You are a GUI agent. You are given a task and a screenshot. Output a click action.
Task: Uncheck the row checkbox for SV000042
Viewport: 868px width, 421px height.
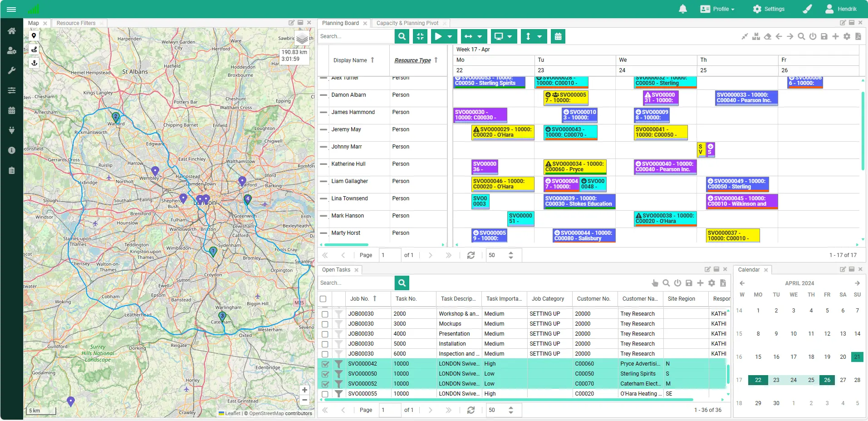click(x=324, y=364)
